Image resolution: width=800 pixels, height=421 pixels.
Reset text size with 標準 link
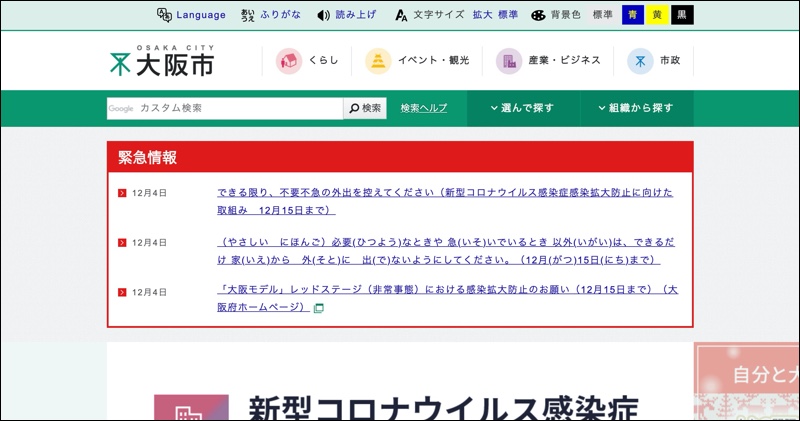[x=508, y=15]
